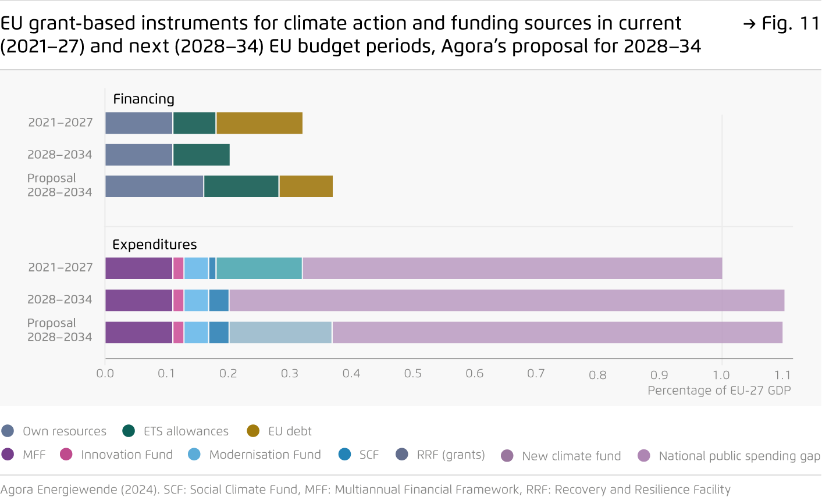
Task: Click the MFF segment in Expenditures 2028–2034 bar
Action: (x=139, y=300)
